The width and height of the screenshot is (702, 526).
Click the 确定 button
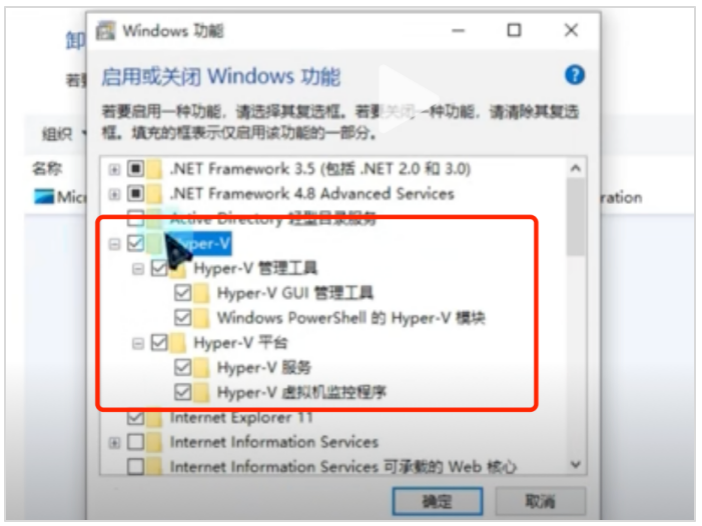click(x=437, y=501)
